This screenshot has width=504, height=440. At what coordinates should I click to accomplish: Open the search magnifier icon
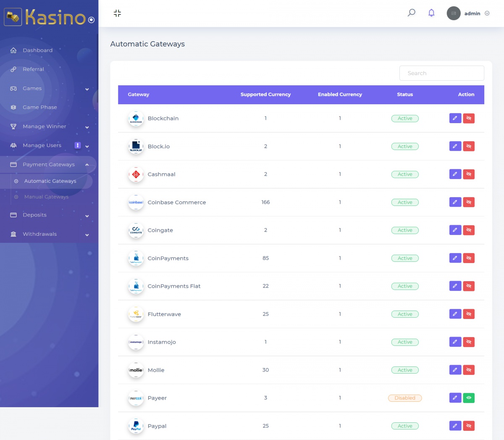(x=412, y=13)
